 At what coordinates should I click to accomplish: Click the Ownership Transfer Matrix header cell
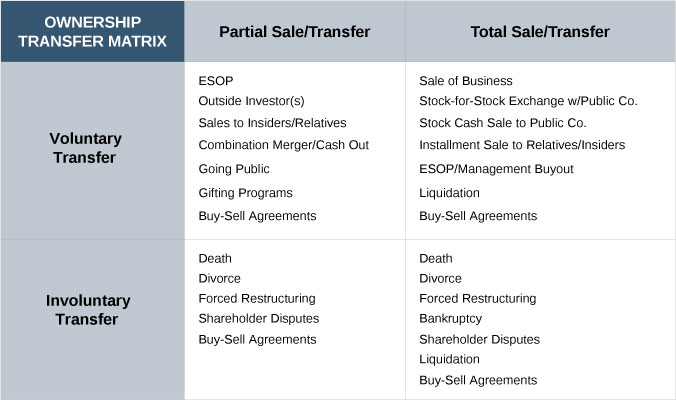coord(92,31)
